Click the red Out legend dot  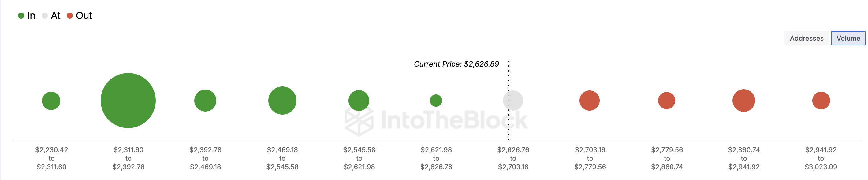70,16
